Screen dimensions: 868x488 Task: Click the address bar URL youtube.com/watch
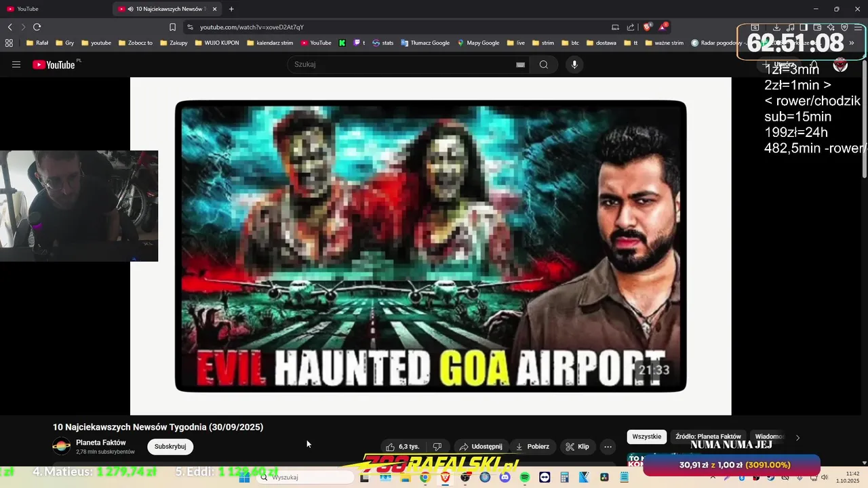click(x=252, y=27)
